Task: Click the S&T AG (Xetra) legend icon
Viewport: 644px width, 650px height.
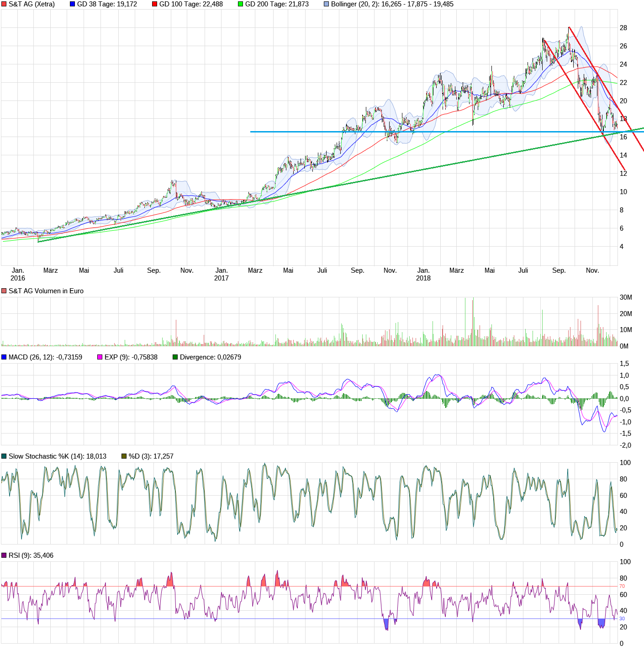Action: pyautogui.click(x=4, y=5)
